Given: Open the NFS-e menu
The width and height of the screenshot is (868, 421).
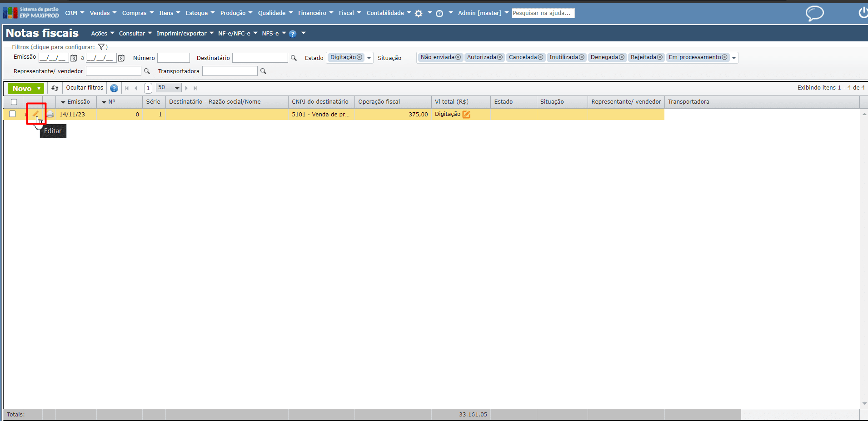Looking at the screenshot, I should pos(274,34).
